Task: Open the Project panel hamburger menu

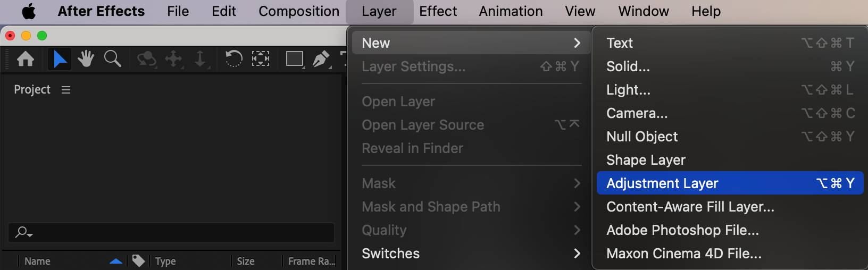Action: [66, 90]
